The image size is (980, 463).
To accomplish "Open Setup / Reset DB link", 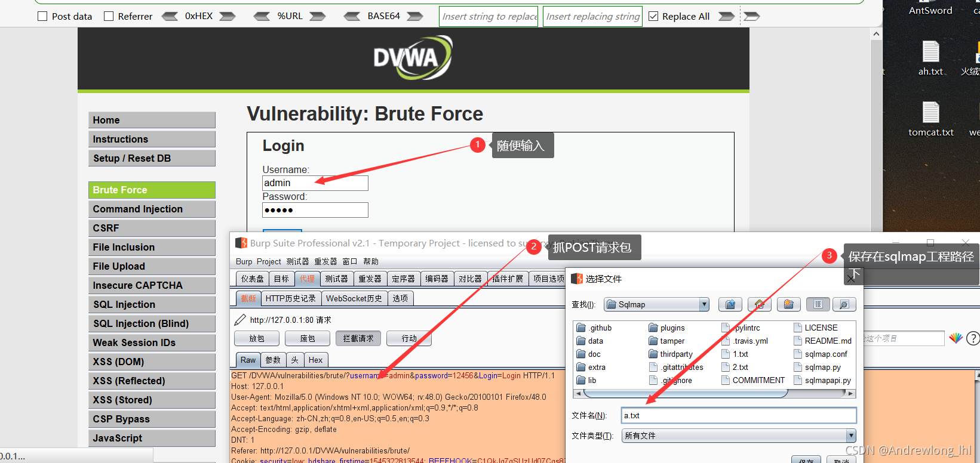I will click(152, 158).
